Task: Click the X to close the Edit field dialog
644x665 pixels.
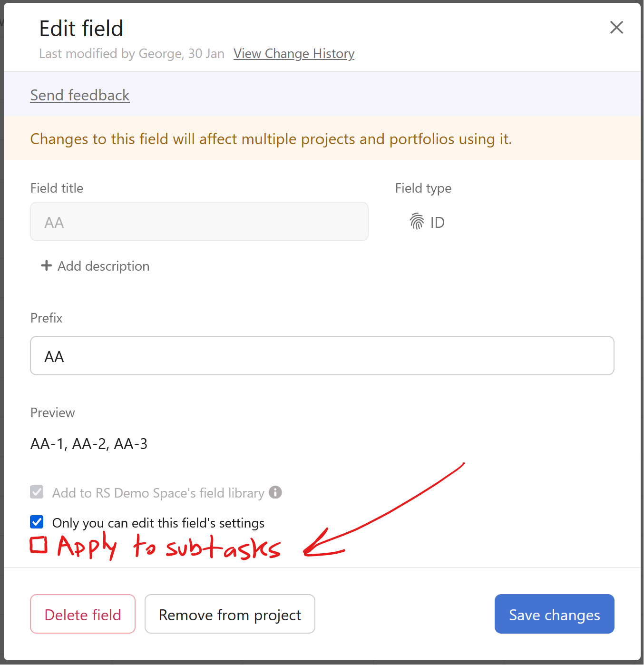Action: 616,28
